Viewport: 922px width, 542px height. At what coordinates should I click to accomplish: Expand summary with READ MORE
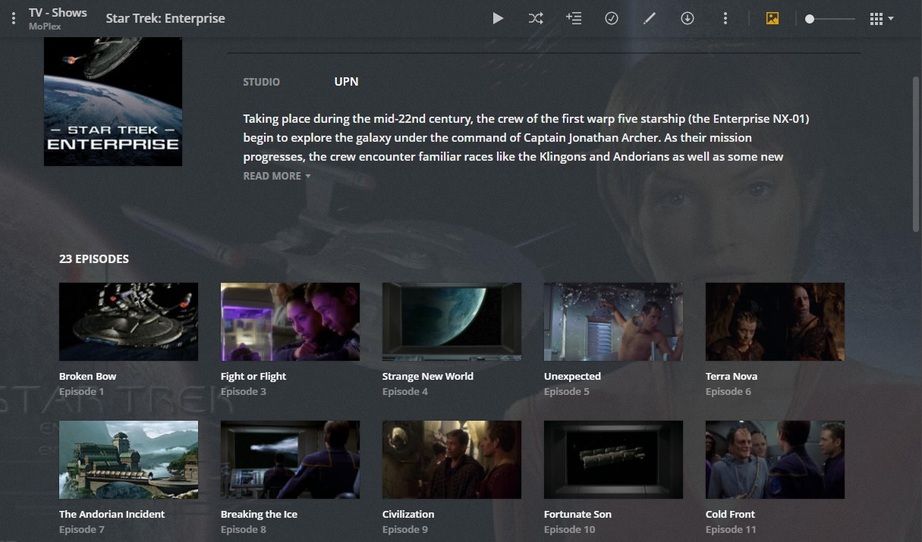pos(276,176)
